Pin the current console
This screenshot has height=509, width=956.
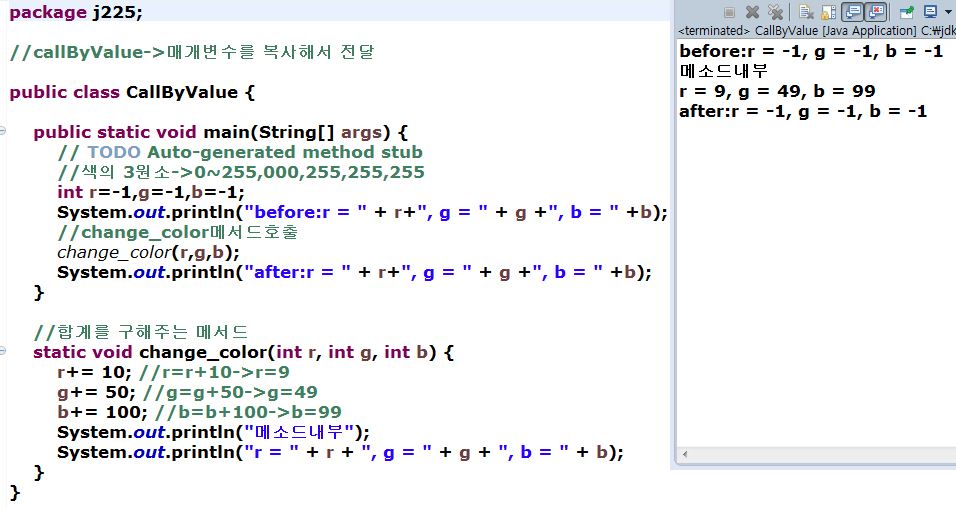(907, 12)
